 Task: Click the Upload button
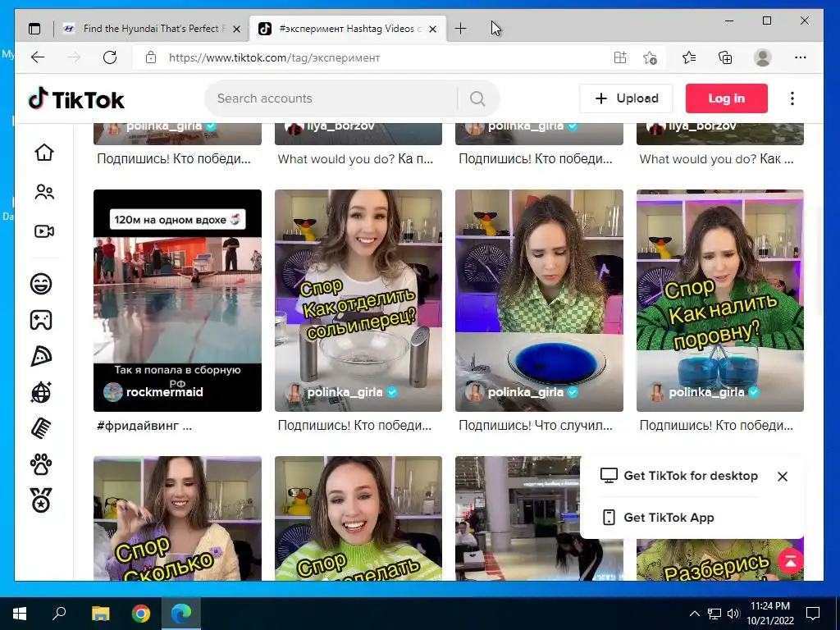(x=626, y=98)
